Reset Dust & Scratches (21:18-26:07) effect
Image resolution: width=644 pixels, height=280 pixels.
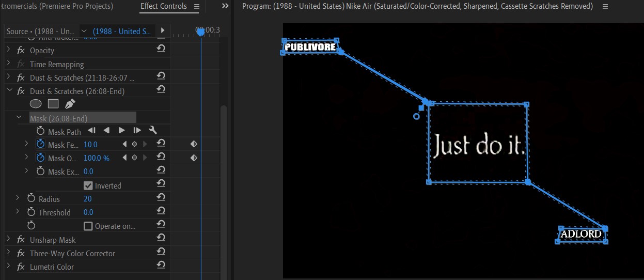click(161, 76)
